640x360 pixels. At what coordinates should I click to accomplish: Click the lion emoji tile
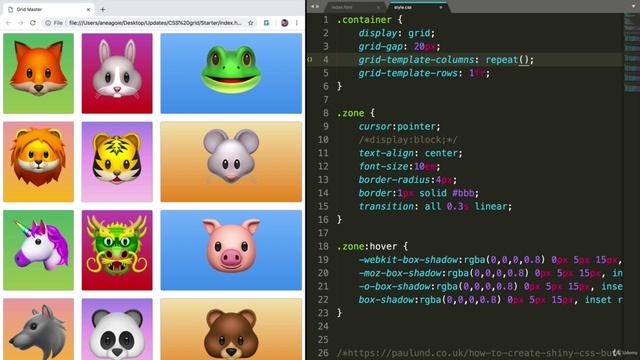[38, 162]
